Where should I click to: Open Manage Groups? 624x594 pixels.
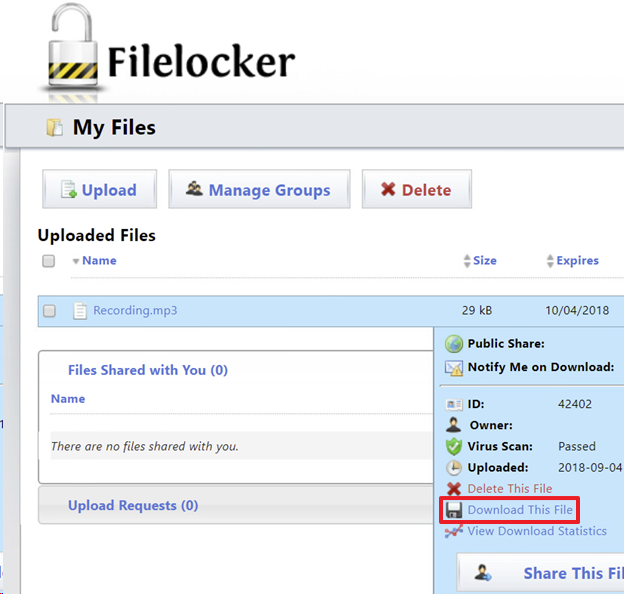tap(258, 190)
